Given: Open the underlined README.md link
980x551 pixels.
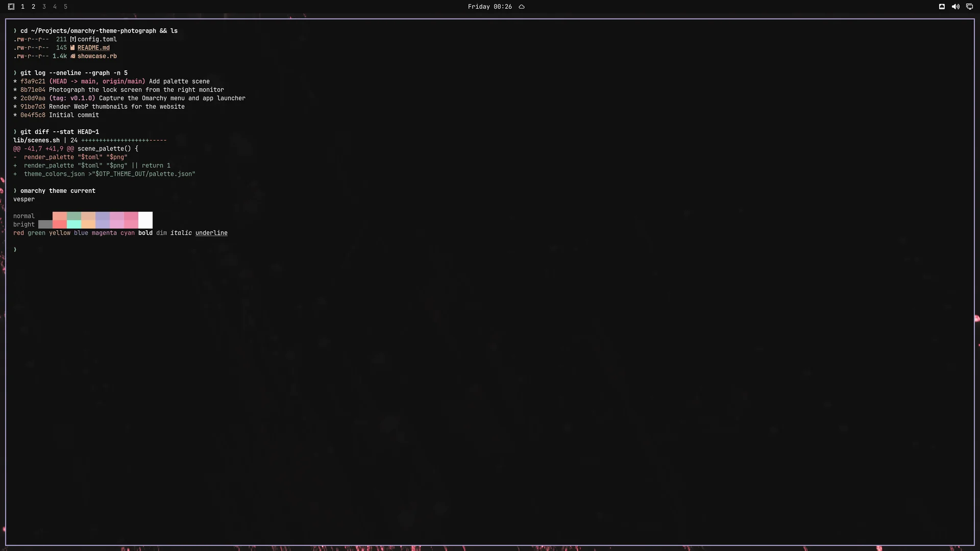Looking at the screenshot, I should [x=93, y=48].
